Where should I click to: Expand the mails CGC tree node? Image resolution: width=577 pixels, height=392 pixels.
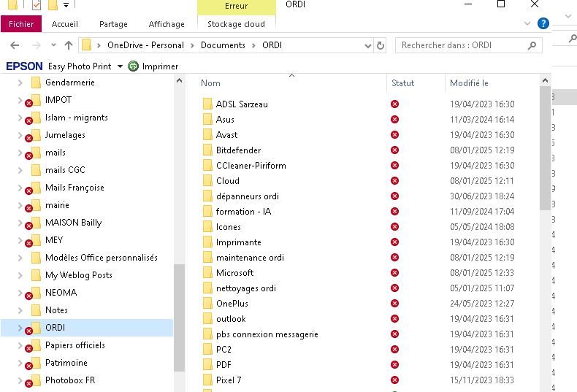[x=20, y=170]
